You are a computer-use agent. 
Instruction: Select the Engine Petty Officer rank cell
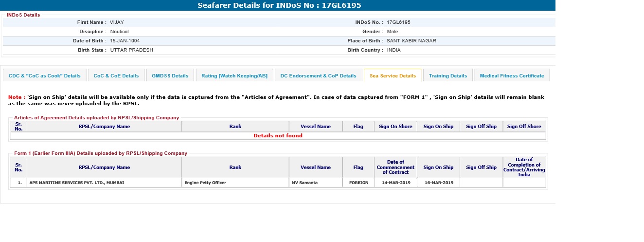point(205,183)
